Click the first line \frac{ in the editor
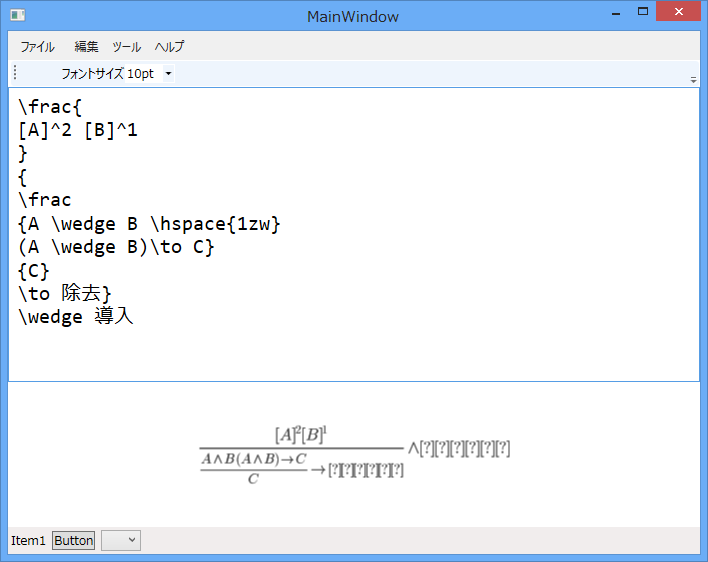 pos(50,107)
